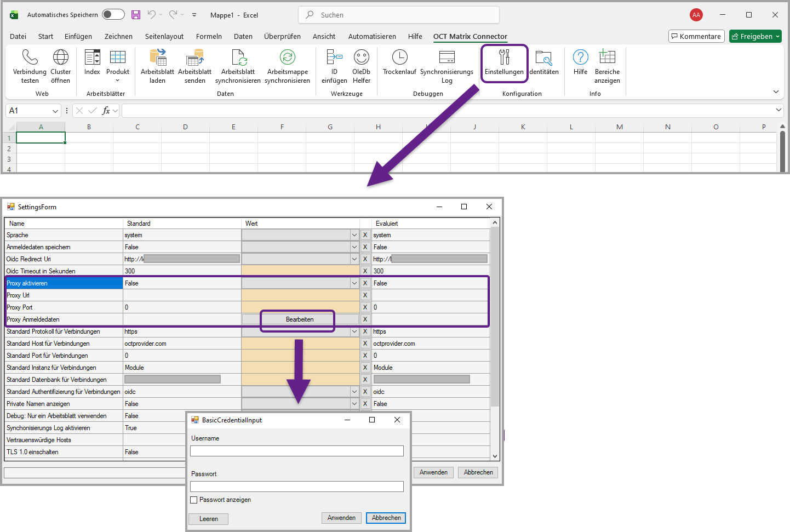The image size is (790, 532).
Task: Click Arbeitsmappe synchronisieren icon
Action: pyautogui.click(x=287, y=58)
